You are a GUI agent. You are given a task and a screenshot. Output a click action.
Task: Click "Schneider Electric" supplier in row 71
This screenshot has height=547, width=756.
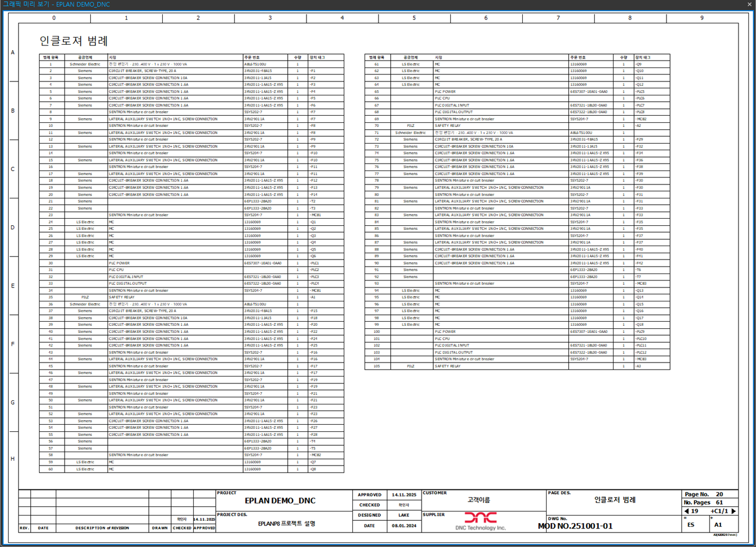point(411,133)
